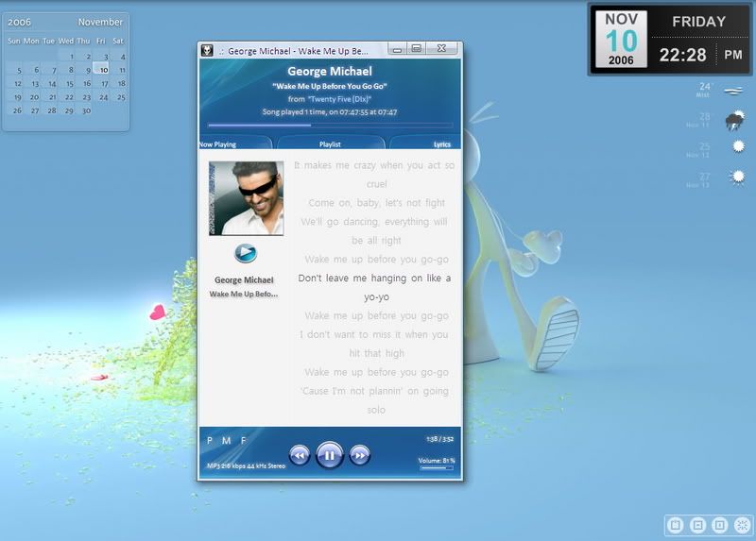The width and height of the screenshot is (756, 541).
Task: Click the snowflake-style icon in bottom-right widget bar
Action: tap(742, 525)
